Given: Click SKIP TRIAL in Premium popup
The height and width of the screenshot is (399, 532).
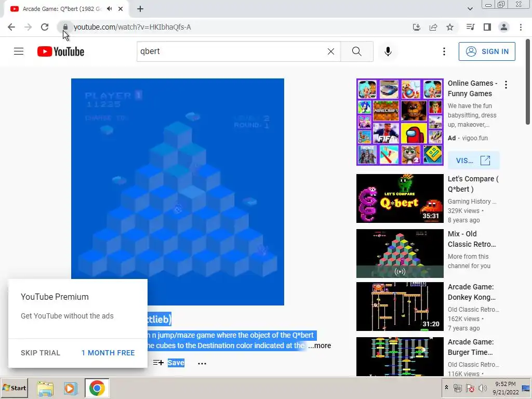Looking at the screenshot, I should 41,353.
